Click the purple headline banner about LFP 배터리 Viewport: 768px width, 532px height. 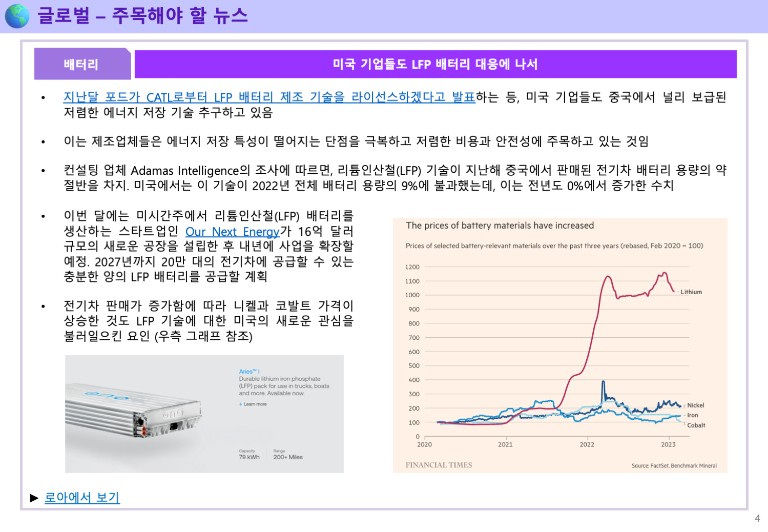pos(435,64)
